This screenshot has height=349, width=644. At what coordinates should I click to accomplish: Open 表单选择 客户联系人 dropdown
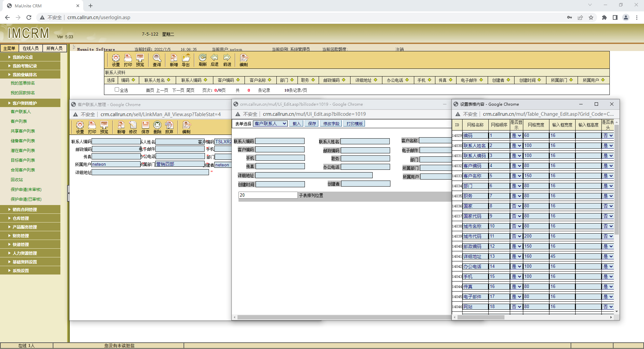click(x=270, y=123)
